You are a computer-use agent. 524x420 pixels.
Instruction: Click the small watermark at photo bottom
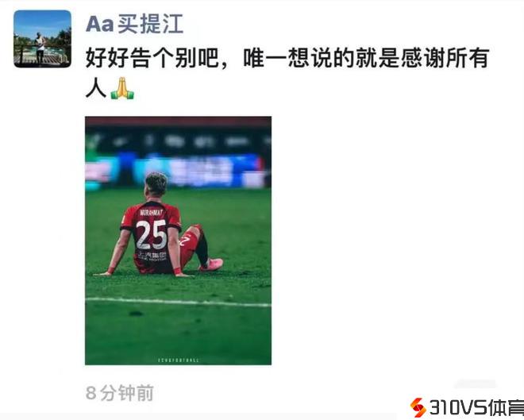[179, 360]
